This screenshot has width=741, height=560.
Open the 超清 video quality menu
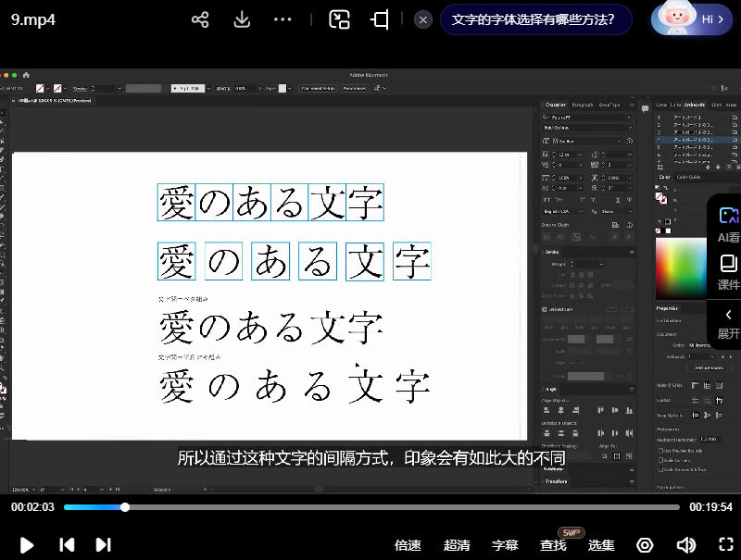tap(457, 545)
